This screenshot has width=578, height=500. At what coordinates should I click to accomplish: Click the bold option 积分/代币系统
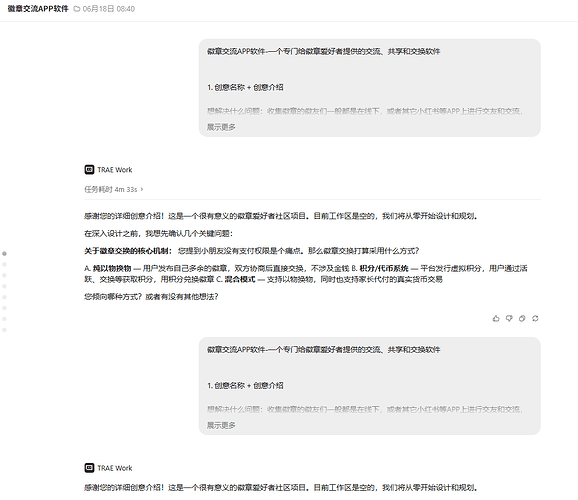[x=384, y=268]
